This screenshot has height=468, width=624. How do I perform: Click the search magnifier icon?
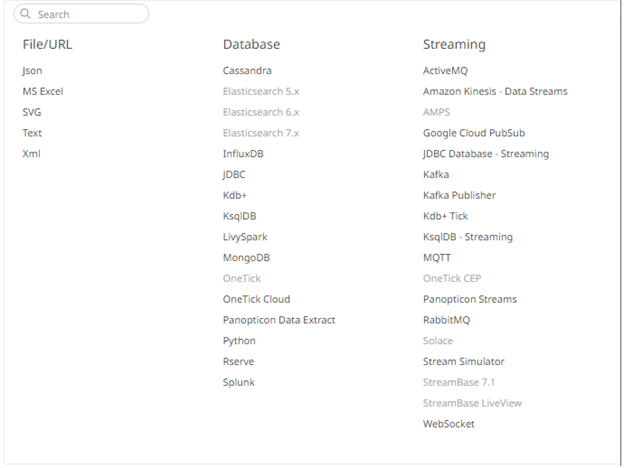pyautogui.click(x=25, y=14)
